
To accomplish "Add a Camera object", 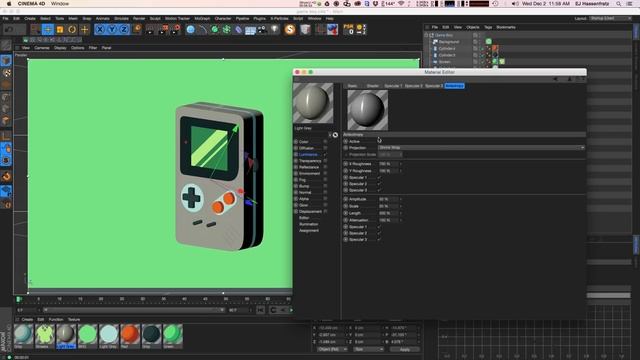I will (x=262, y=29).
